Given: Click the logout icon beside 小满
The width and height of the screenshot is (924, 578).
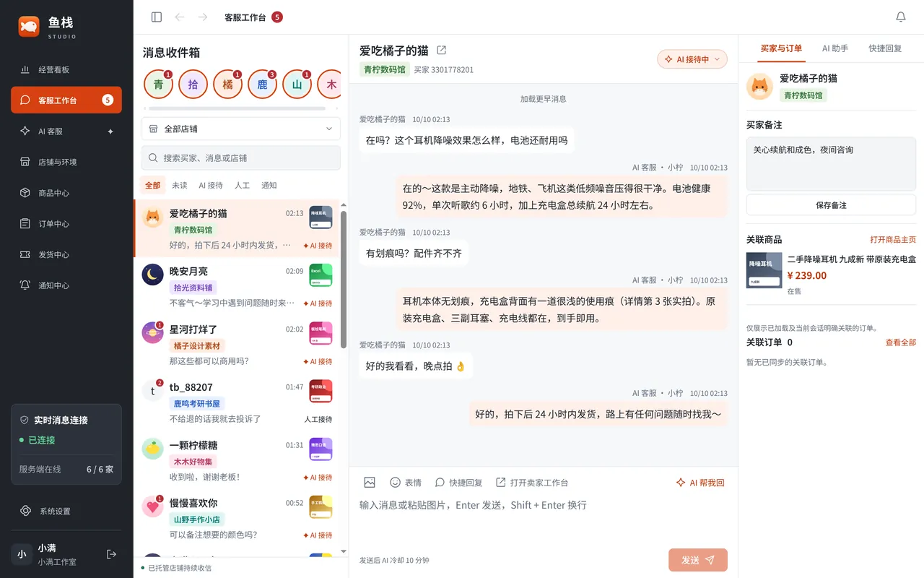Looking at the screenshot, I should pyautogui.click(x=111, y=554).
